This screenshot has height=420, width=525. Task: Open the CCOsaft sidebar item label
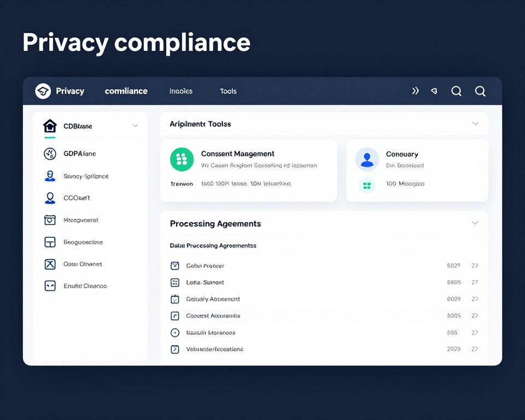click(x=77, y=198)
